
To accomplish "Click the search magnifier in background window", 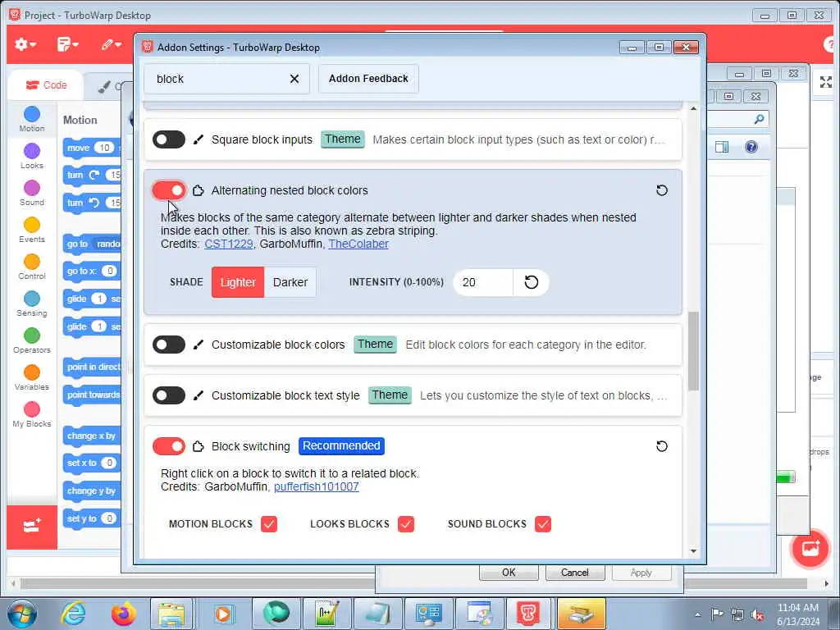I will coord(759,119).
